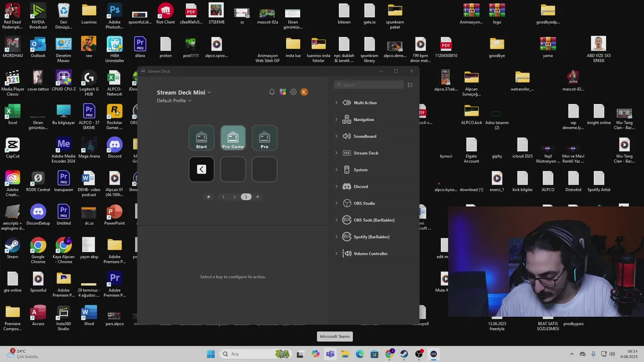Select the Riot Client desktop icon
The width and height of the screenshot is (644, 362).
166,14
